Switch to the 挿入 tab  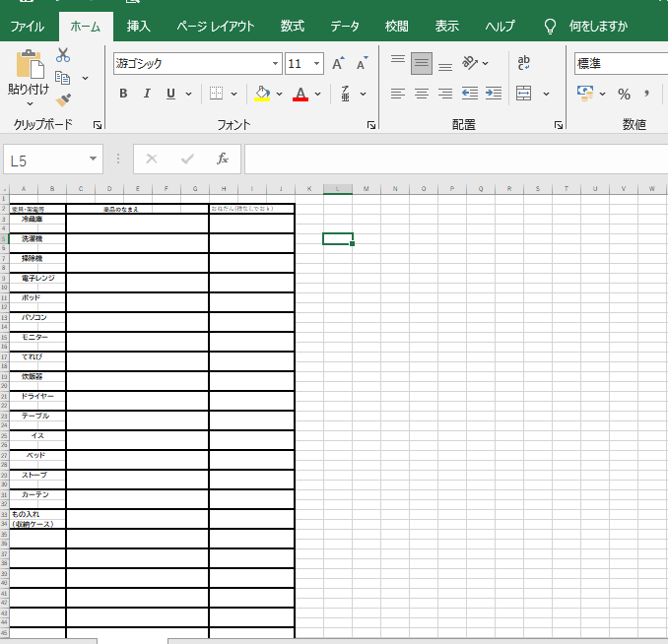click(139, 27)
